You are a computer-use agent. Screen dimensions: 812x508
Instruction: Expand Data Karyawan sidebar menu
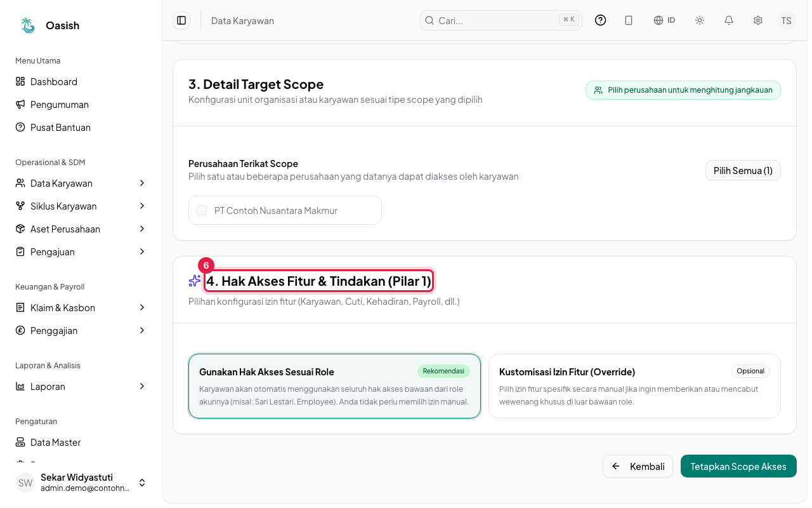[x=81, y=183]
